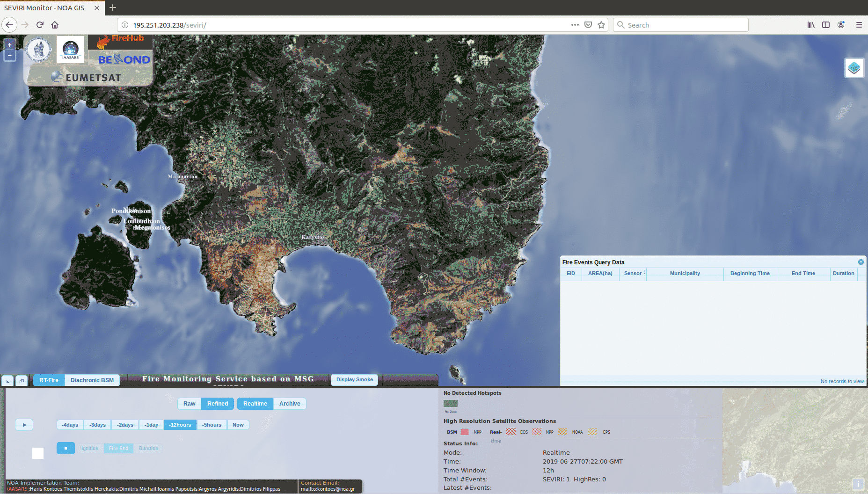Open the Firefox hamburger menu
Screen dimensions: 868x494
coord(859,25)
